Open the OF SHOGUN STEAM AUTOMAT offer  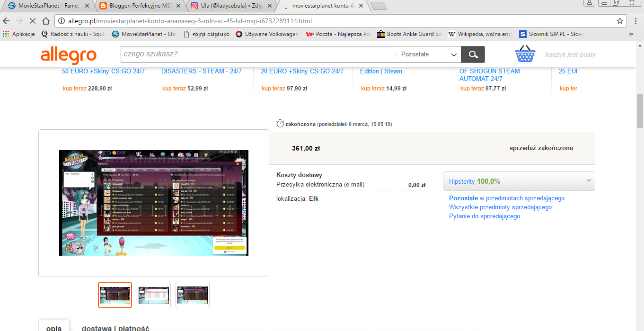coord(490,75)
